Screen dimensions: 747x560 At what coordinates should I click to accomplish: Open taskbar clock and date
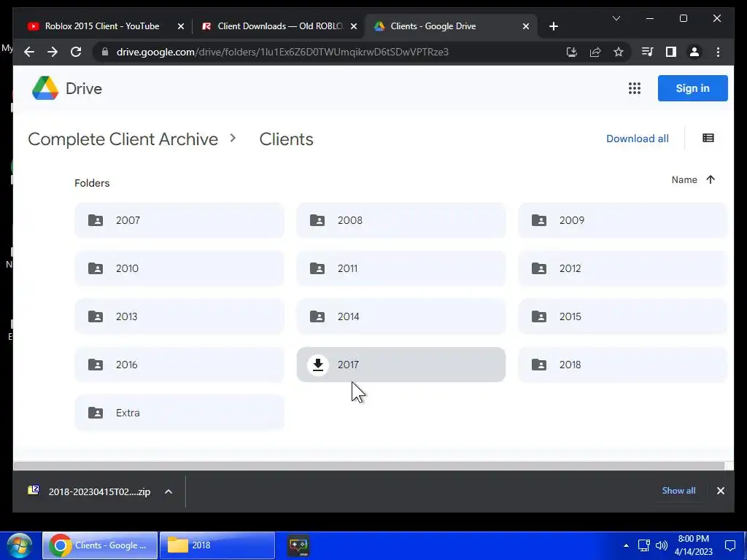coord(694,545)
